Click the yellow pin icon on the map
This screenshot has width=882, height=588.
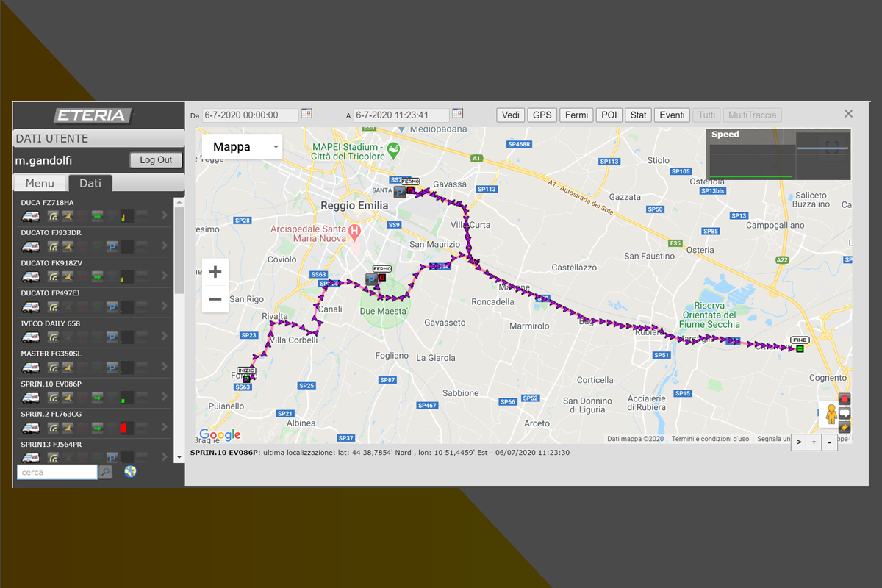[x=845, y=427]
